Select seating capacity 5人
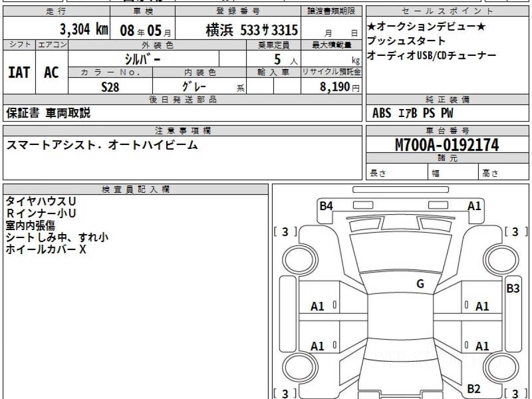 click(286, 59)
